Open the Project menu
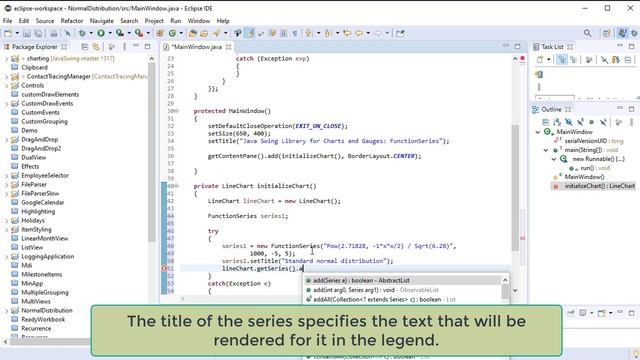This screenshot has width=640, height=360. (154, 21)
